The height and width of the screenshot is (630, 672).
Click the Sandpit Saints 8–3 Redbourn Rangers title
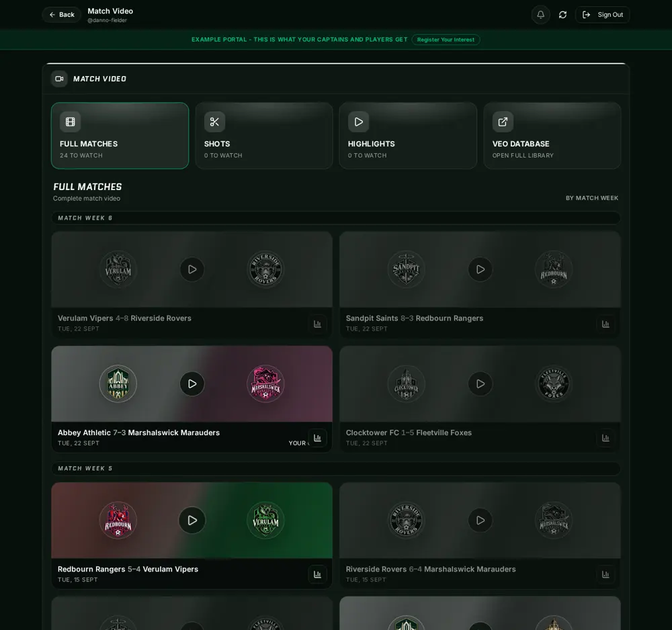point(415,318)
